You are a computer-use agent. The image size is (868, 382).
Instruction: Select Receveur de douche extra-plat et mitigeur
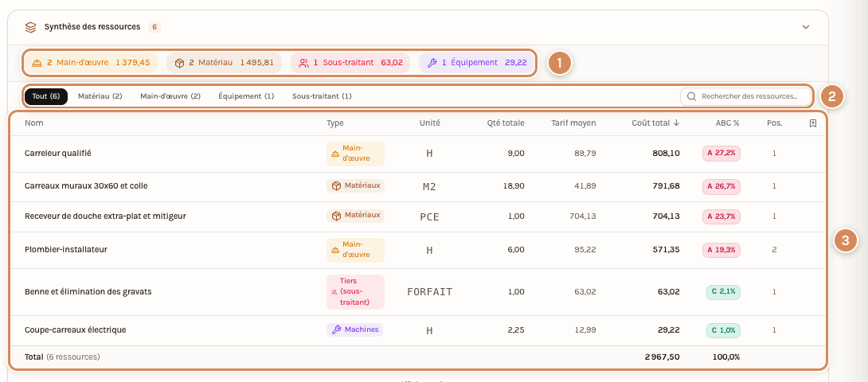105,216
